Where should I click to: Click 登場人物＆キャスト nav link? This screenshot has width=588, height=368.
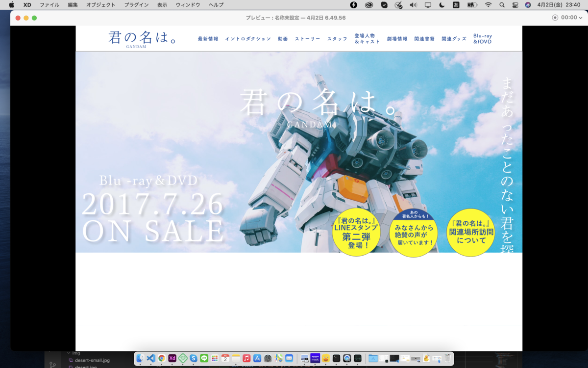pos(367,39)
